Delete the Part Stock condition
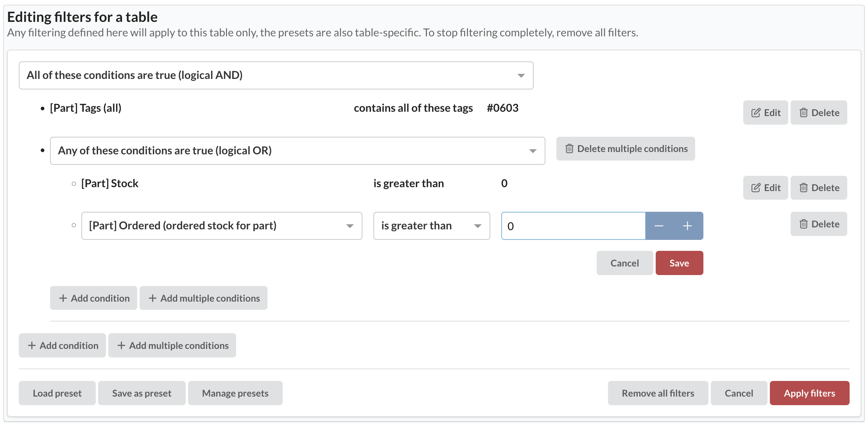This screenshot has width=868, height=429. click(819, 188)
